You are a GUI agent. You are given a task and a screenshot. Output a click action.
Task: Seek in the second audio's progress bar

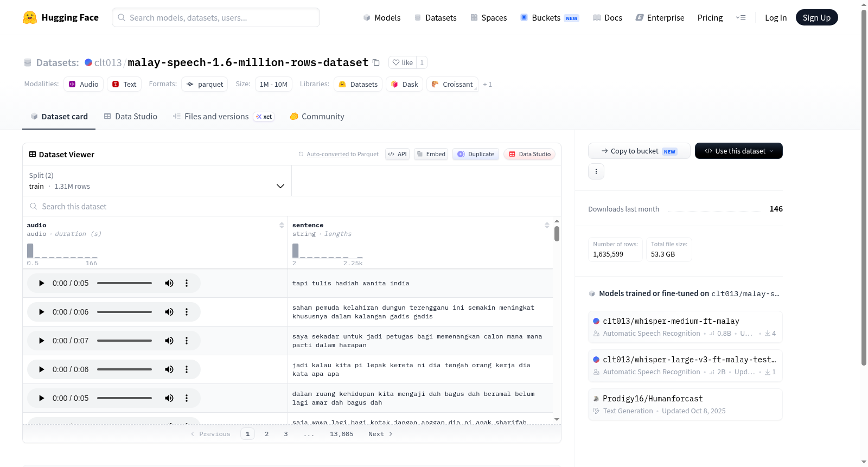pos(124,312)
